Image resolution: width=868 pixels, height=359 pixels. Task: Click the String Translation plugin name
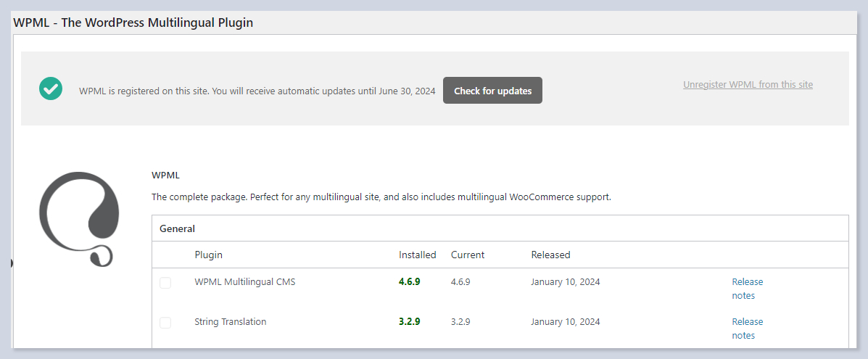click(230, 322)
